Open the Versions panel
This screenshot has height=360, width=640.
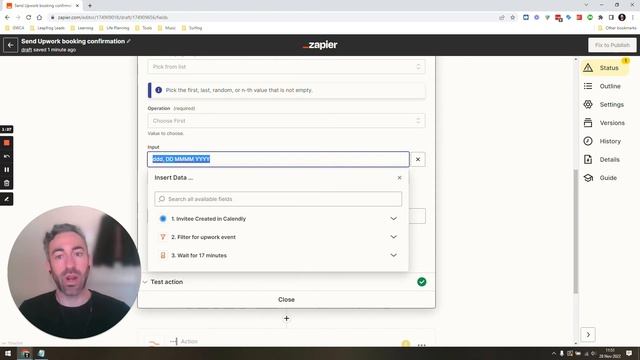point(604,122)
